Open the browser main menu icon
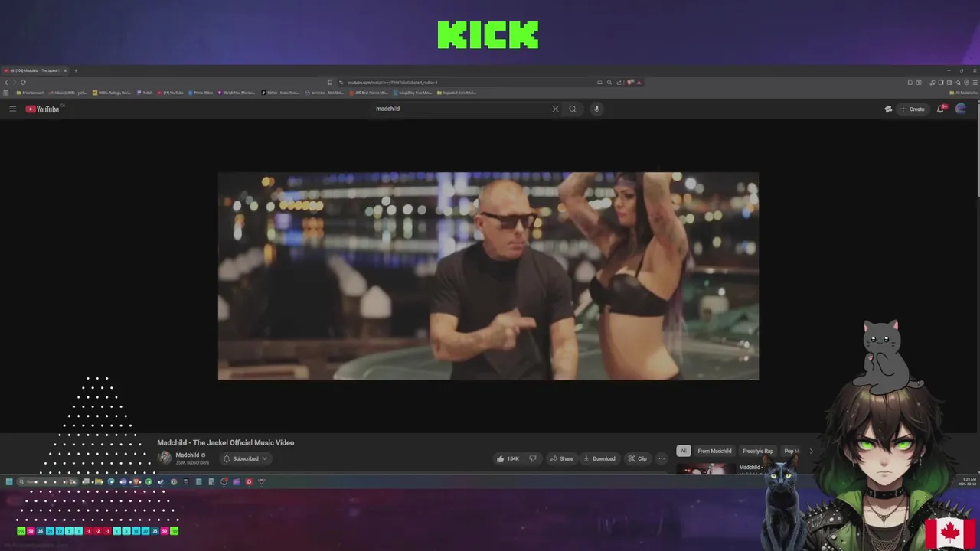The width and height of the screenshot is (980, 551). coord(975,82)
